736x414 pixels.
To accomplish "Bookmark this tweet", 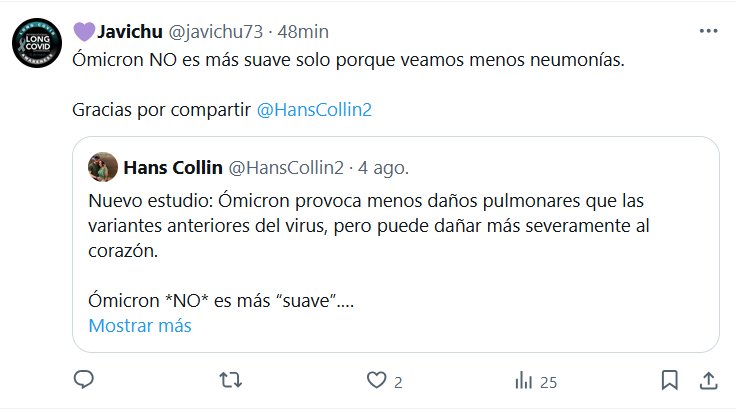I will [x=669, y=380].
